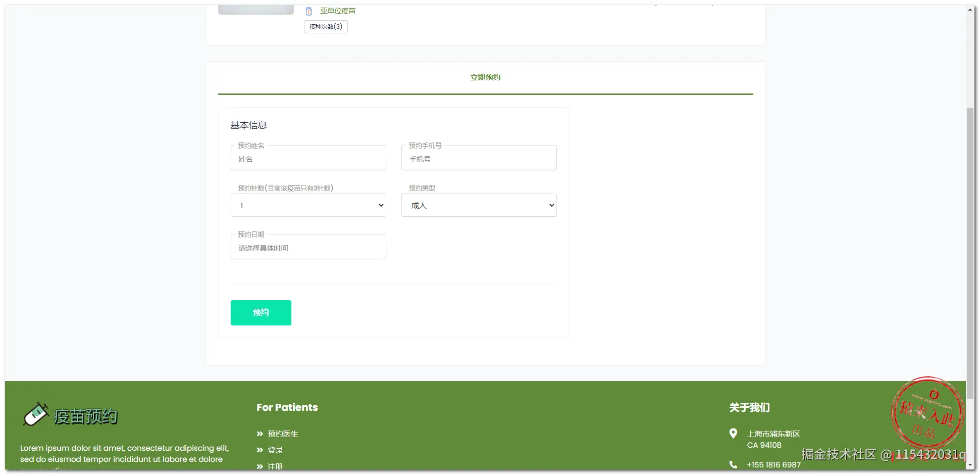The height and width of the screenshot is (475, 980).
Task: Focus the 预约姓名 name input field
Action: point(308,158)
